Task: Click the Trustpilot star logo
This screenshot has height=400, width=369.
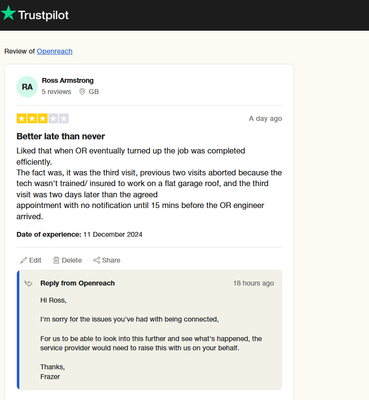Action: pos(9,13)
